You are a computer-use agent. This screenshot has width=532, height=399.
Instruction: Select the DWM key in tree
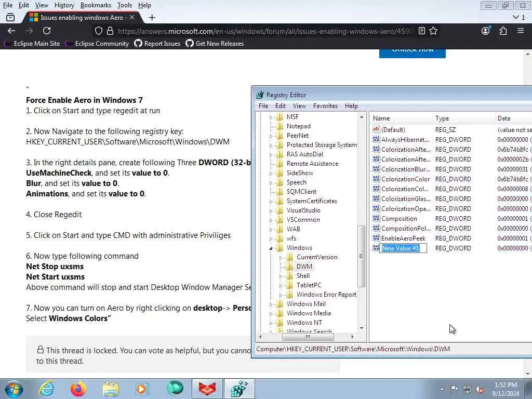(304, 267)
